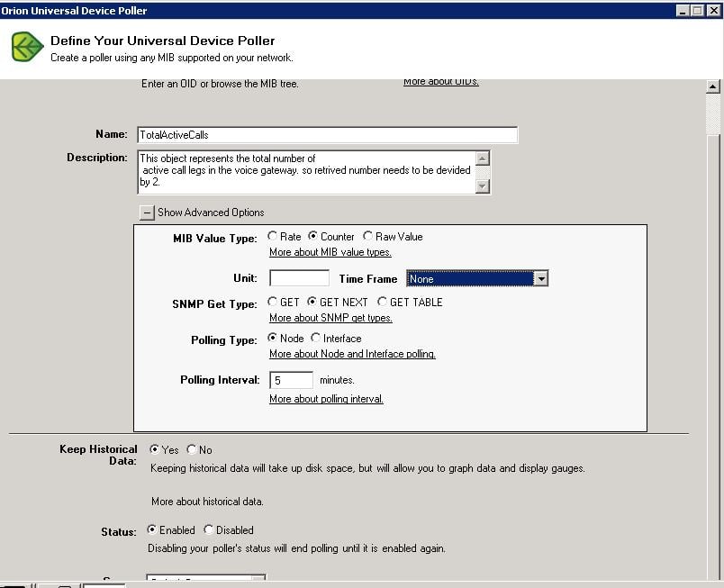Click the 'Enter an OID or browse the MIB tree.' text
The width and height of the screenshot is (724, 588).
220,84
